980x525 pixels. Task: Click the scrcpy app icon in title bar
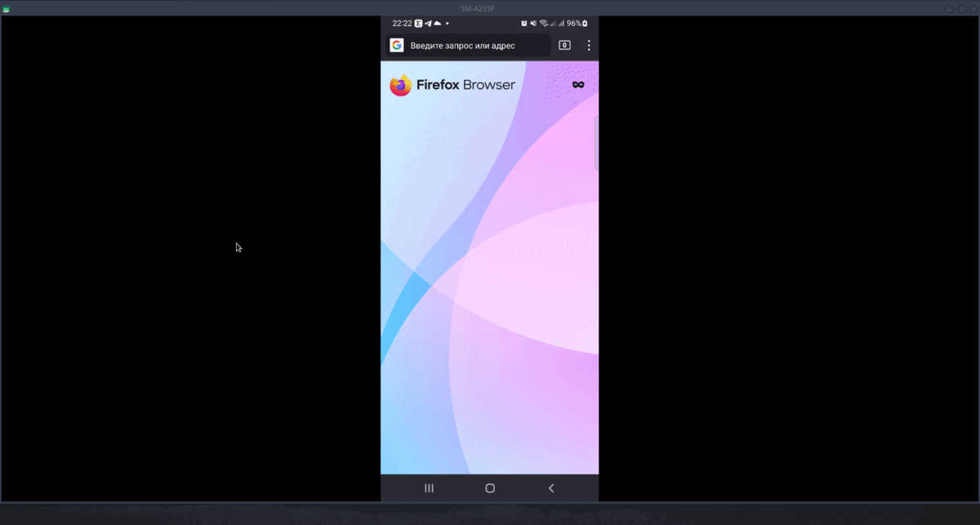click(x=6, y=8)
